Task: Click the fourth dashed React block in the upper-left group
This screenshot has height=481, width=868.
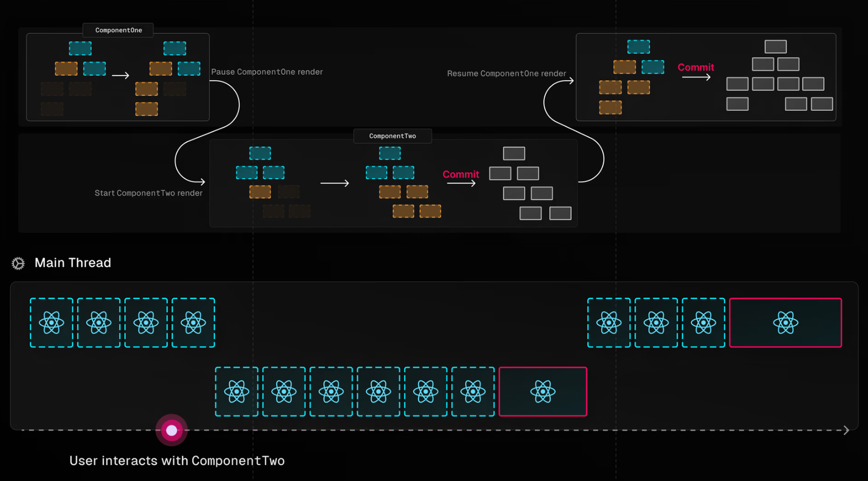Action: (x=194, y=322)
